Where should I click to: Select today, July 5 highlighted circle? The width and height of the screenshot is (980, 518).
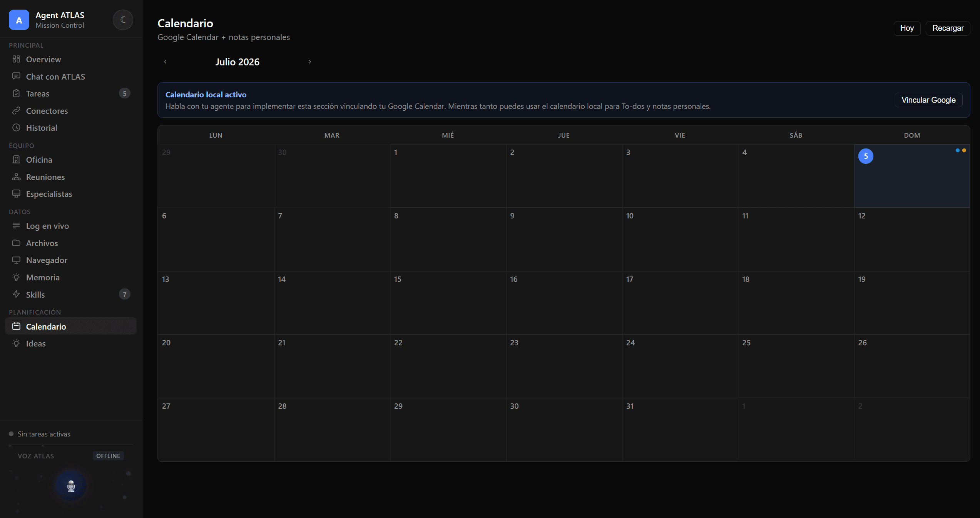tap(866, 156)
